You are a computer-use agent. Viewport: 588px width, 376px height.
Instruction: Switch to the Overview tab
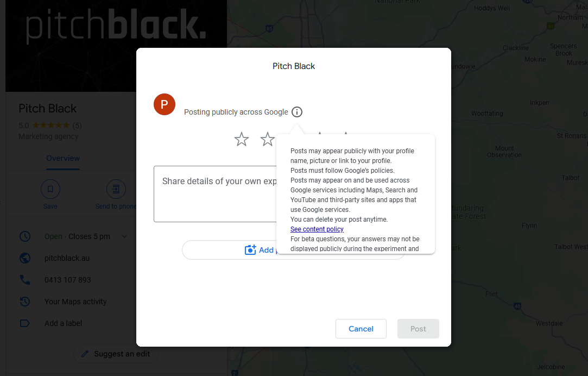point(63,158)
